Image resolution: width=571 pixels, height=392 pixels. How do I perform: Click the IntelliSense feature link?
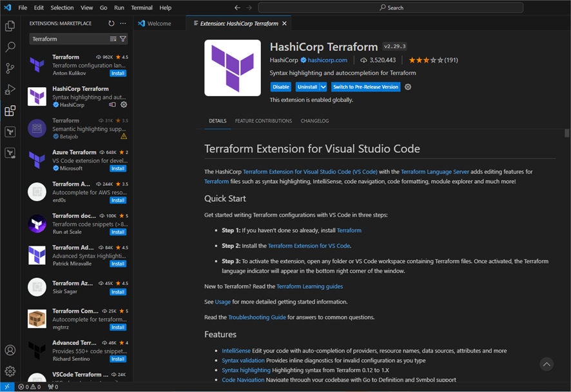tap(237, 351)
